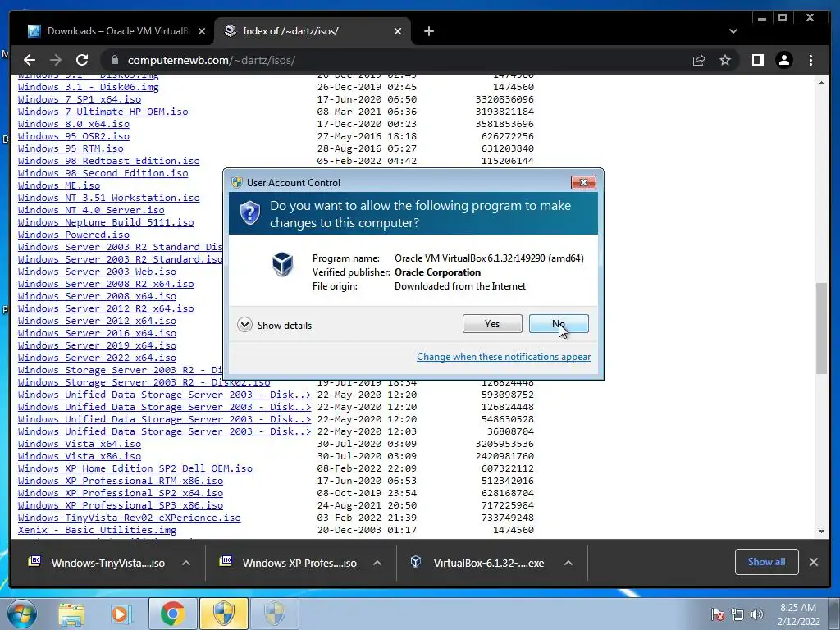Open Windows Explorer from taskbar
This screenshot has width=840, height=630.
click(x=71, y=614)
